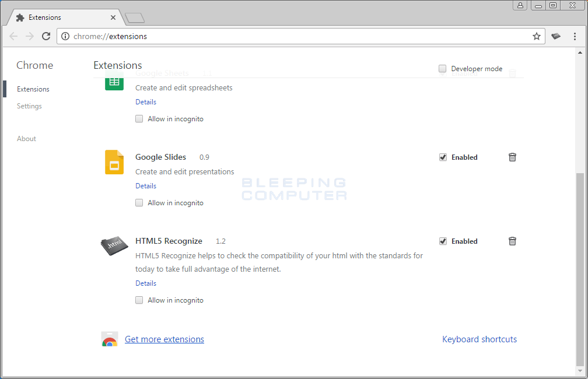Viewport: 588px width, 379px height.
Task: Allow Google Slides in incognito
Action: 139,203
